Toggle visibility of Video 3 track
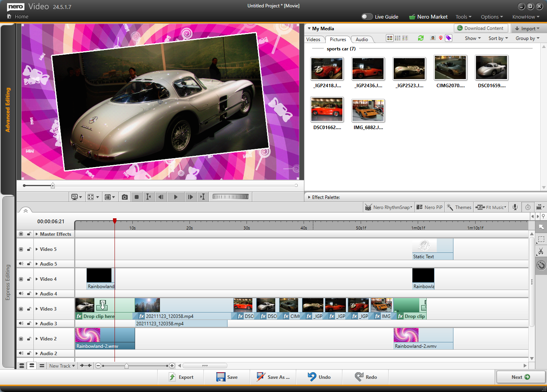The height and width of the screenshot is (392, 547). coord(21,309)
